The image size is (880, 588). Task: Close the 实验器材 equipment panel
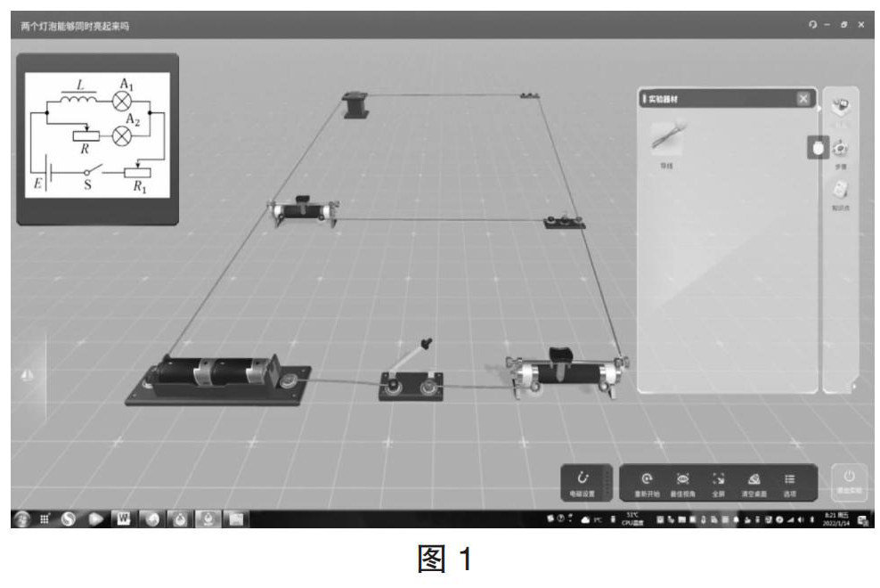803,99
